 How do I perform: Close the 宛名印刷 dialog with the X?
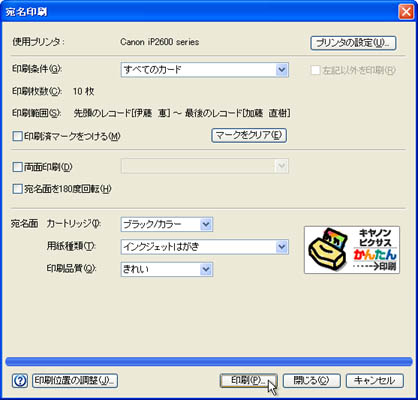tap(406, 12)
